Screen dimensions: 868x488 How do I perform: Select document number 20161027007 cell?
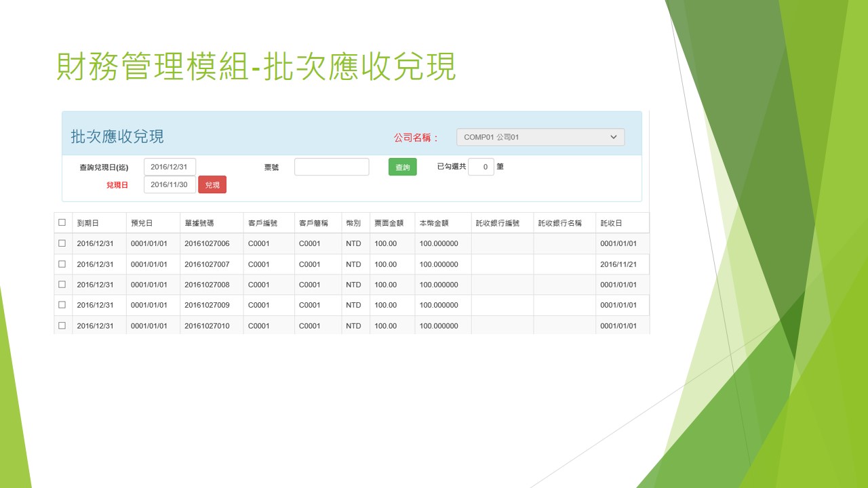tap(212, 264)
